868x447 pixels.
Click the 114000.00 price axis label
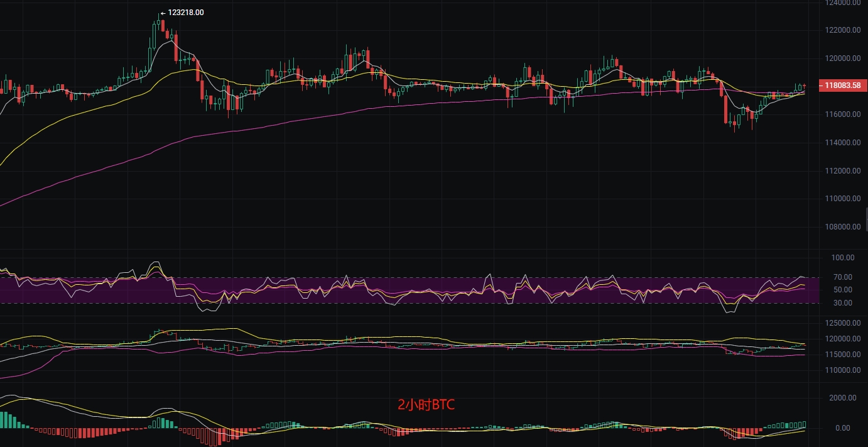coord(843,143)
